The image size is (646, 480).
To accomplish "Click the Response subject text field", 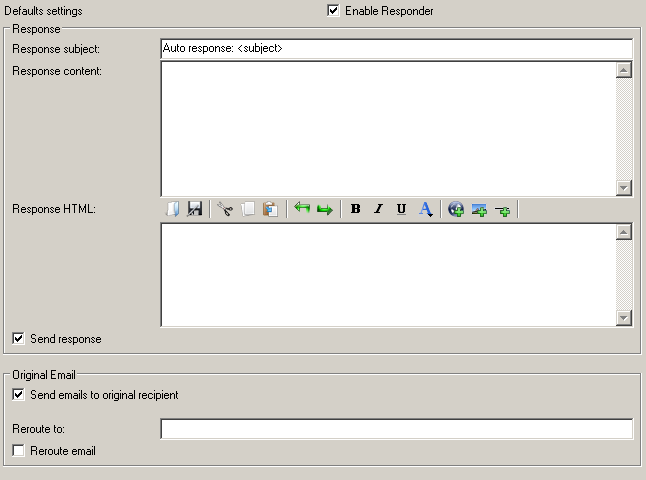I will (396, 48).
